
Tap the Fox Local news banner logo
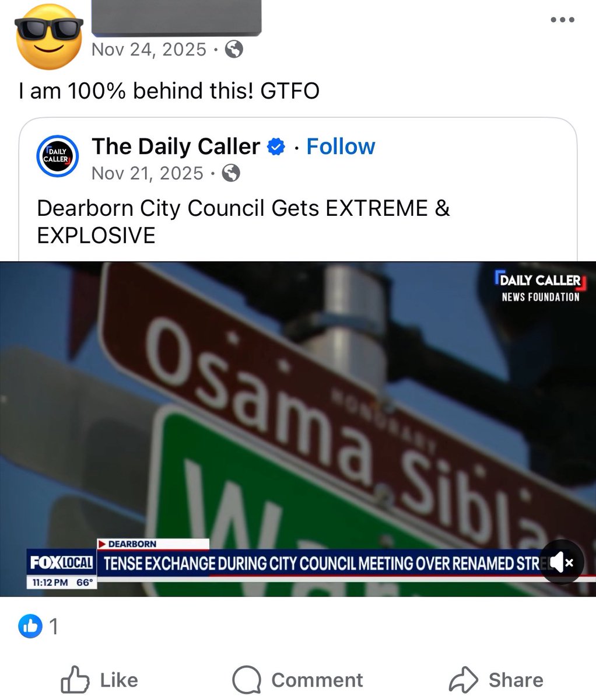(61, 563)
